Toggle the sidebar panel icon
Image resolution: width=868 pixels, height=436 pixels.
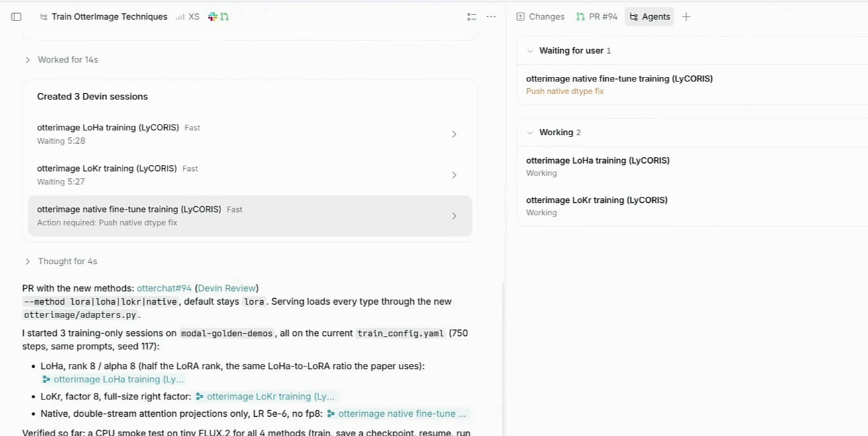[x=17, y=17]
